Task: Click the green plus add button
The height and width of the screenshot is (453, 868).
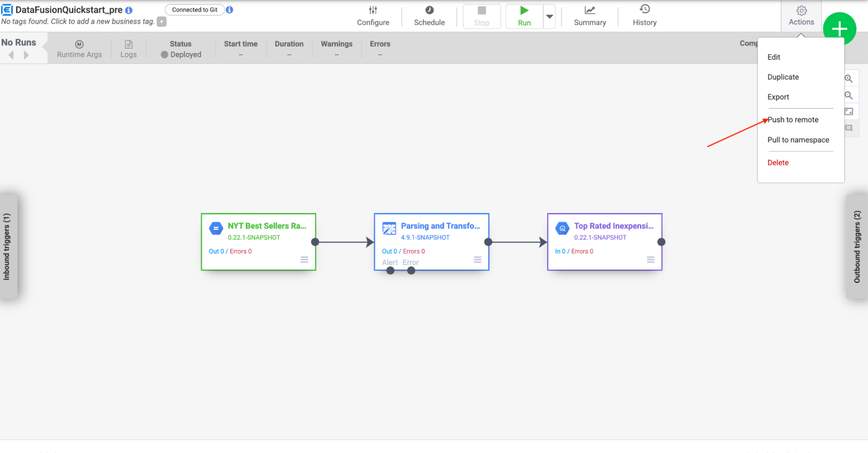Action: (x=839, y=29)
